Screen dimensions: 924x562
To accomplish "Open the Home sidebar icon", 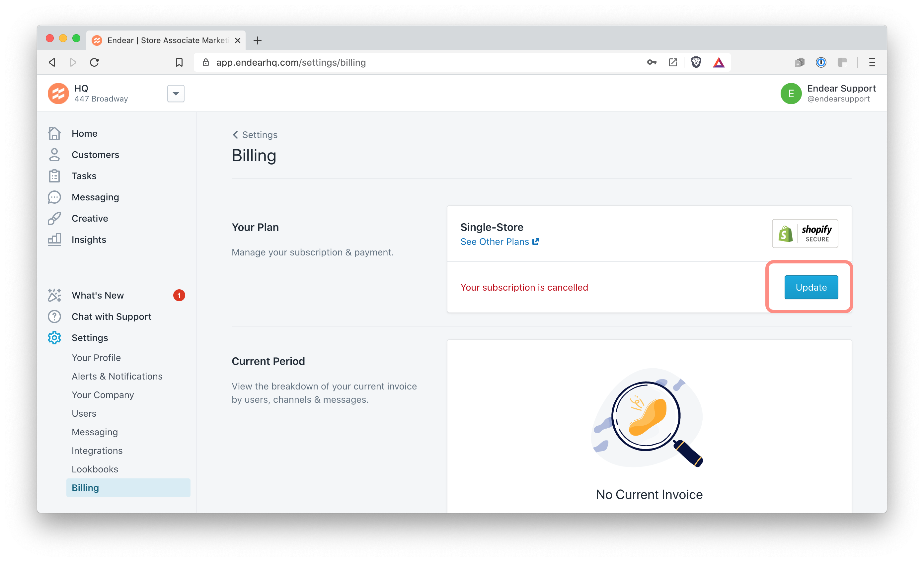I will click(54, 133).
